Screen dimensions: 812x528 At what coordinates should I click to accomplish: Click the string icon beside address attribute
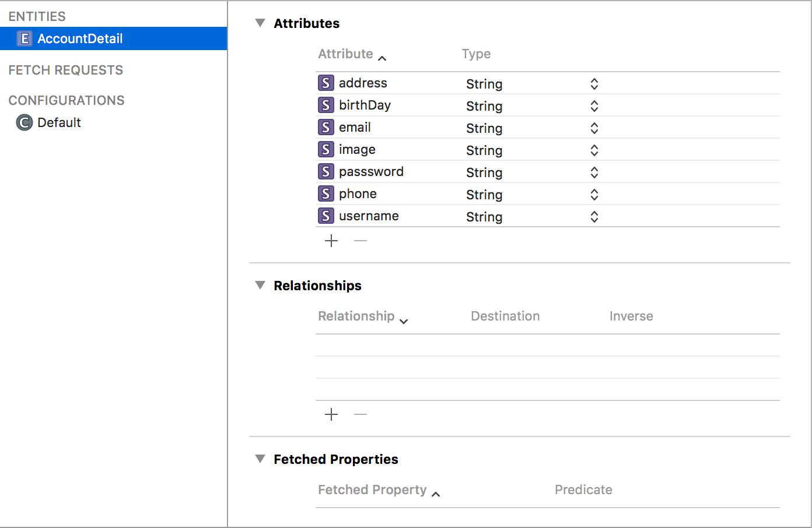(325, 83)
